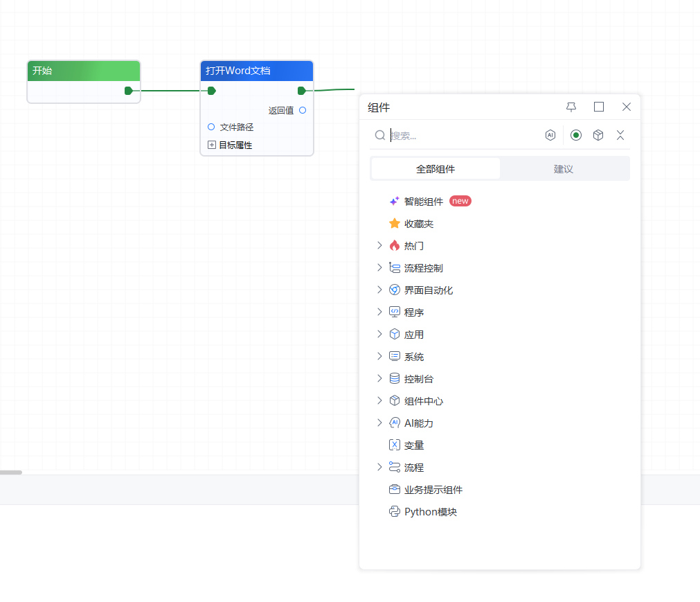The width and height of the screenshot is (700, 602).
Task: Click the AI hexagon icon in search bar
Action: pos(550,135)
